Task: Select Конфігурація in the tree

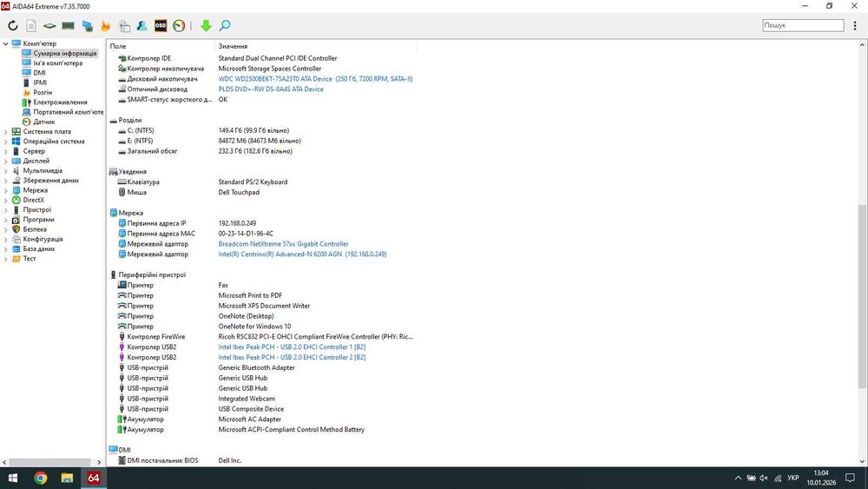Action: (43, 239)
